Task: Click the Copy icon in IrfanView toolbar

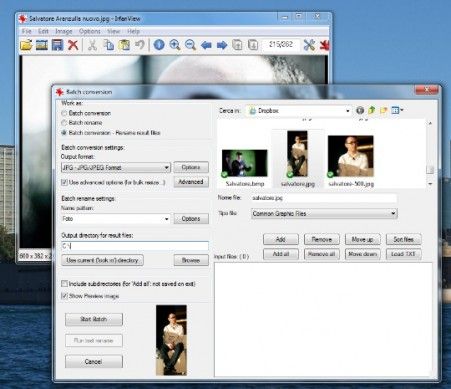Action: click(x=108, y=45)
